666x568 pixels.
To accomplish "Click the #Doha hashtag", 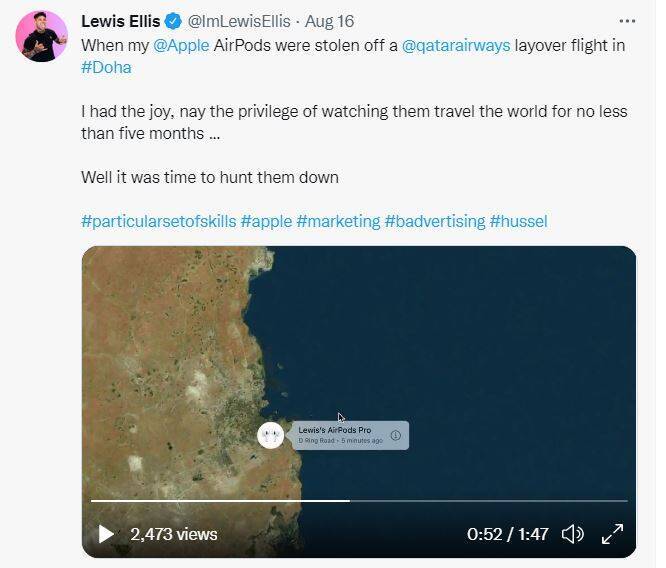I will 106,67.
